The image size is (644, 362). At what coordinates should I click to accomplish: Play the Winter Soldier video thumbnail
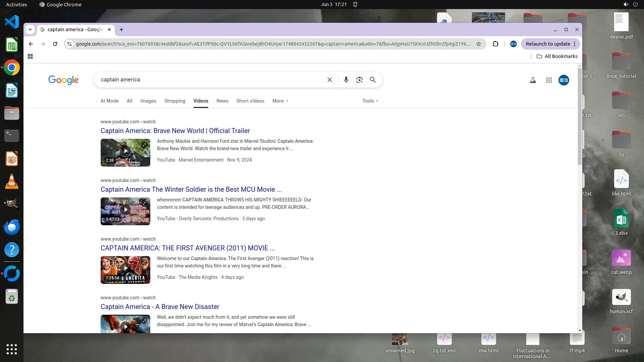tap(125, 211)
